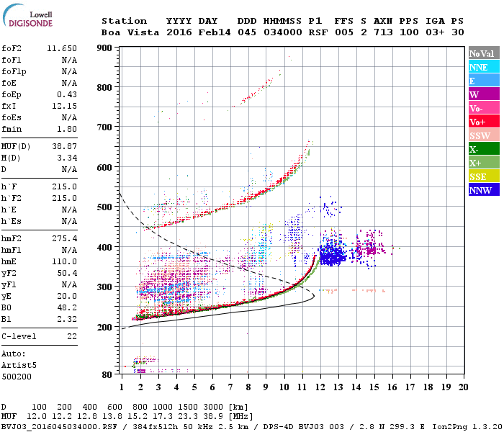Click the Feb14 date in header
Image resolution: width=504 pixels, height=432 pixels.
(x=215, y=32)
